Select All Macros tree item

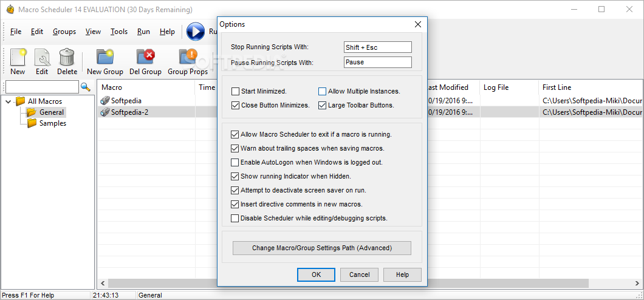pos(45,101)
